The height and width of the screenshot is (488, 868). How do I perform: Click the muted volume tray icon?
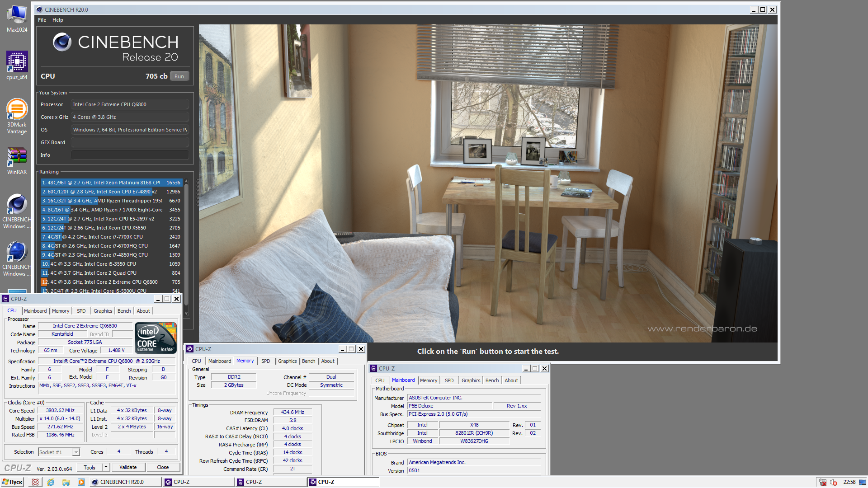(x=834, y=482)
